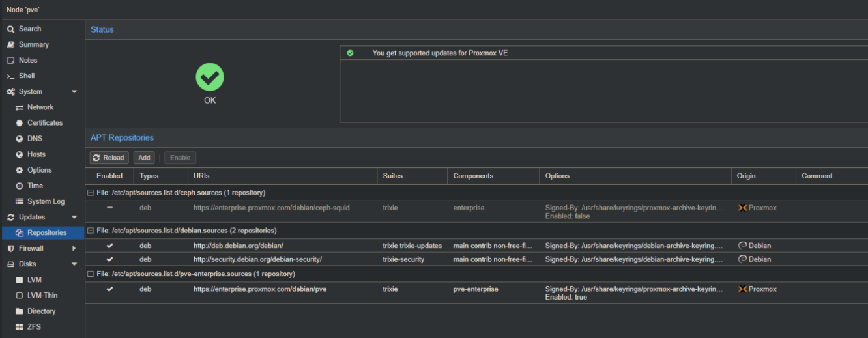Viewport: 868px width, 338px height.
Task: Select System Log in the sidebar
Action: (46, 202)
